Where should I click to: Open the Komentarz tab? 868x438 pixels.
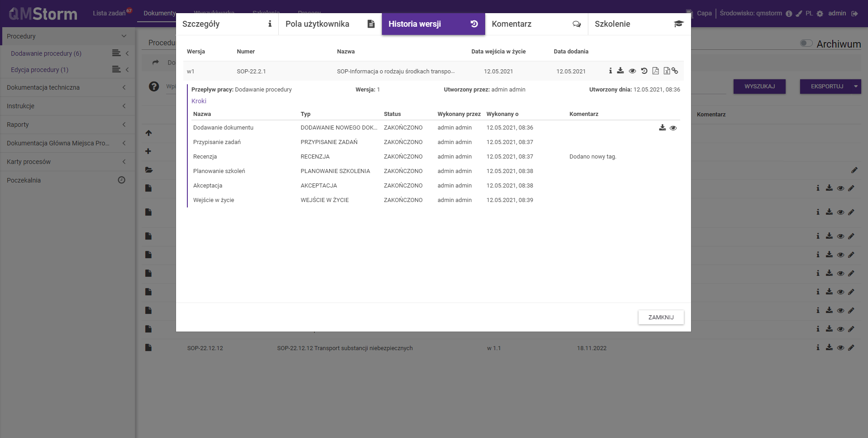pos(536,24)
